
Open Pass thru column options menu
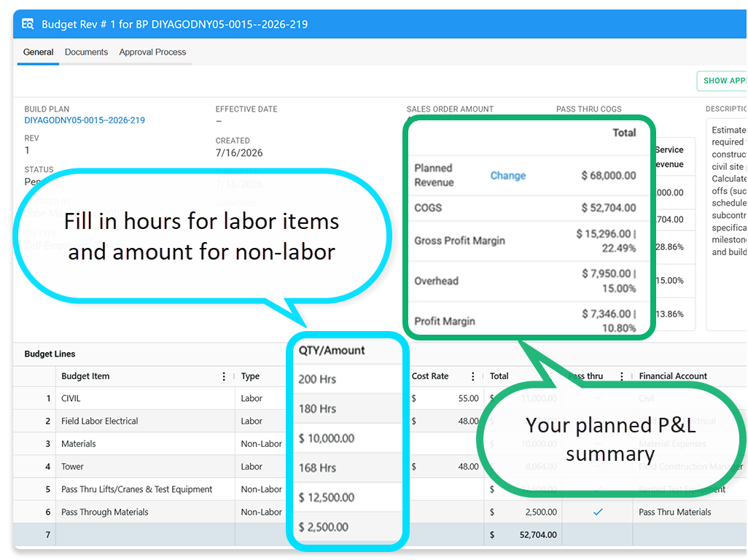click(622, 376)
